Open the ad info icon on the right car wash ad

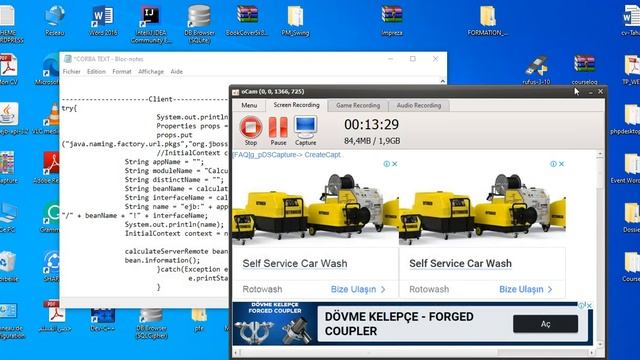(553, 164)
